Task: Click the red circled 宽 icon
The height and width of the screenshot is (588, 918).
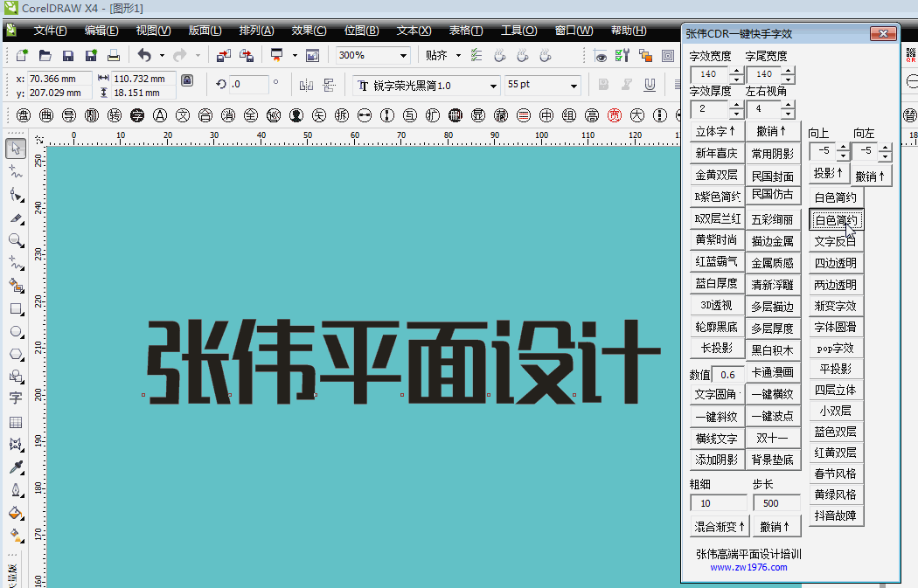Action: [x=614, y=115]
